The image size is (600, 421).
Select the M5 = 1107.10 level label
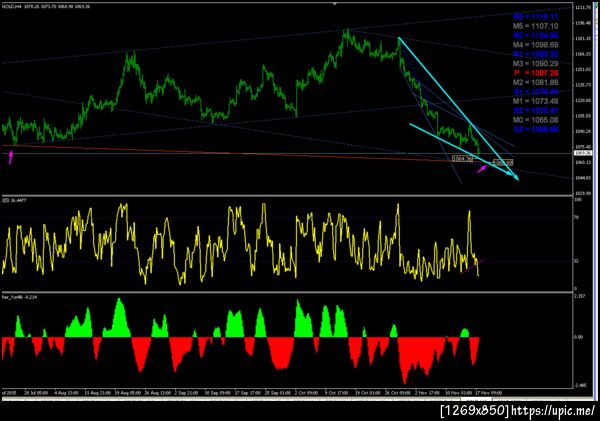535,26
